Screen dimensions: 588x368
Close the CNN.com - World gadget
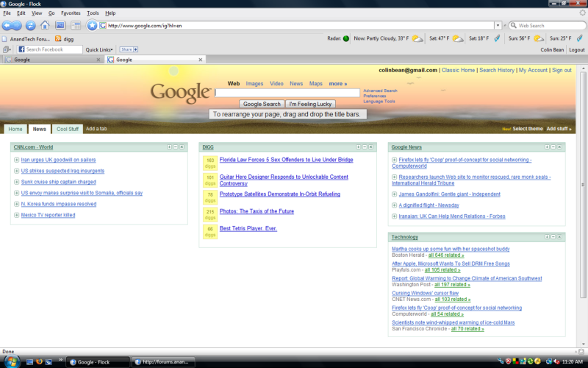tap(182, 146)
